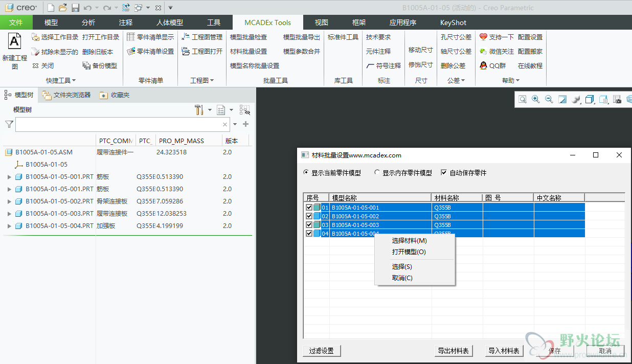
Task: Click the 新建工程图 large icon
Action: click(15, 51)
